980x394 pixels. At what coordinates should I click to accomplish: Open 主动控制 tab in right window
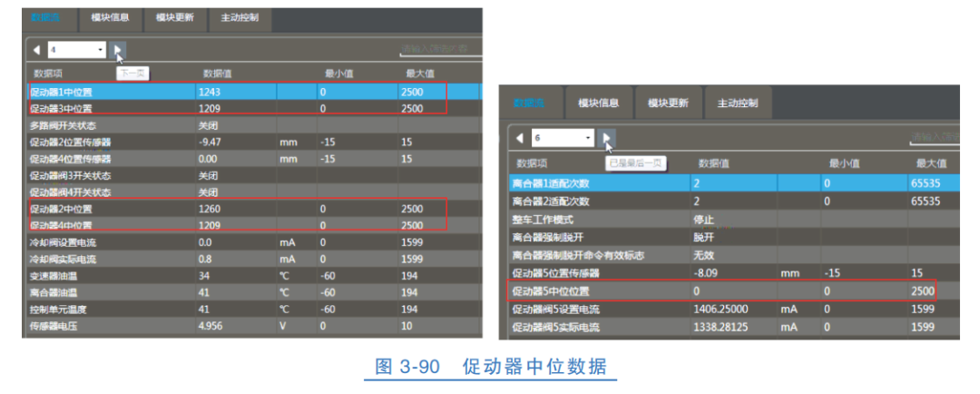pos(738,103)
